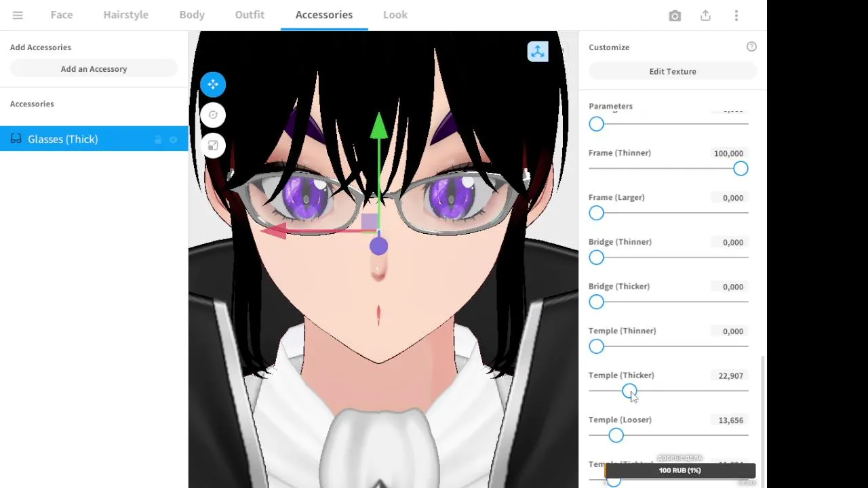Open the camera capture icon
Viewport: 868px width, 488px height.
[675, 16]
